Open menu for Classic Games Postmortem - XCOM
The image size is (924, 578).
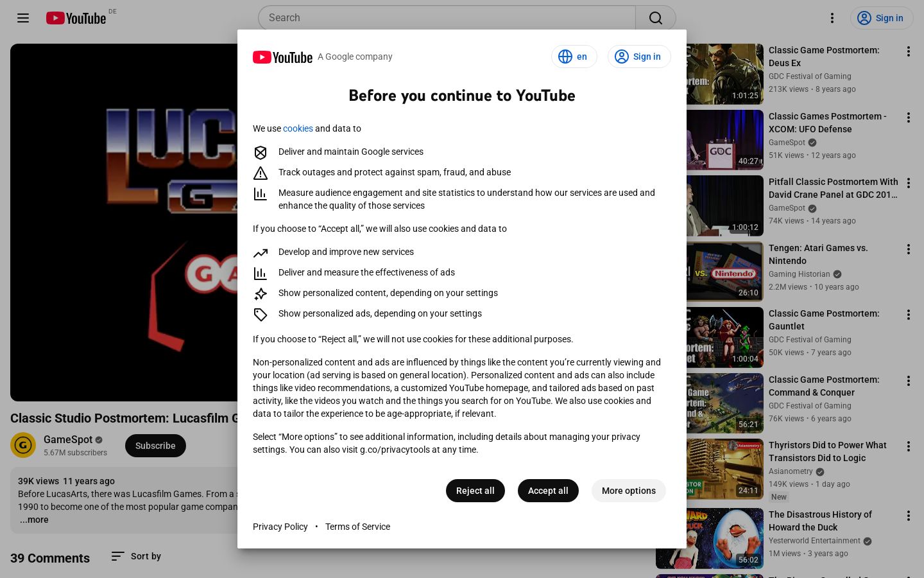[909, 118]
